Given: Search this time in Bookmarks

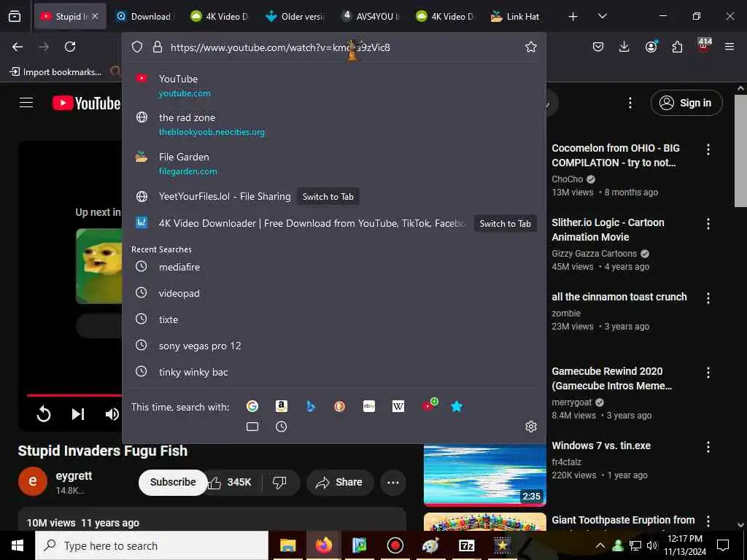Looking at the screenshot, I should tap(457, 406).
